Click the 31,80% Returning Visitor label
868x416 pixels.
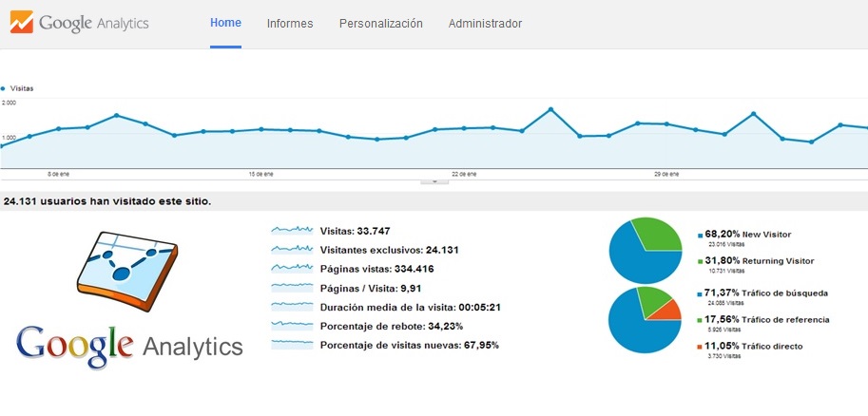point(760,261)
